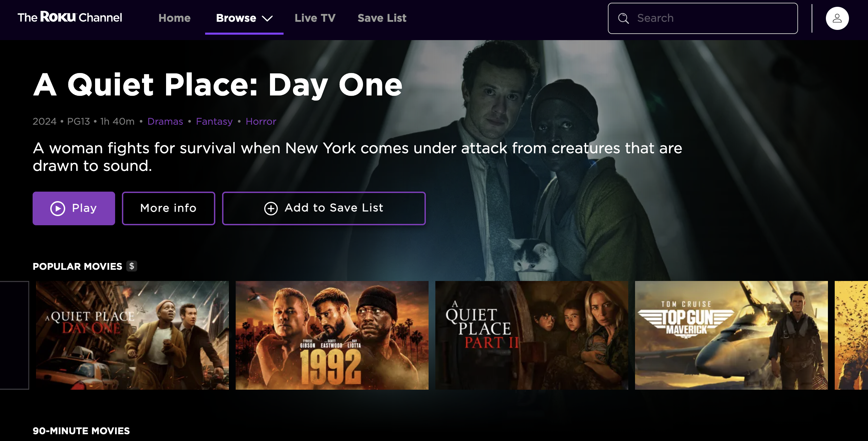
Task: Click the 2024 release year text
Action: [44, 121]
